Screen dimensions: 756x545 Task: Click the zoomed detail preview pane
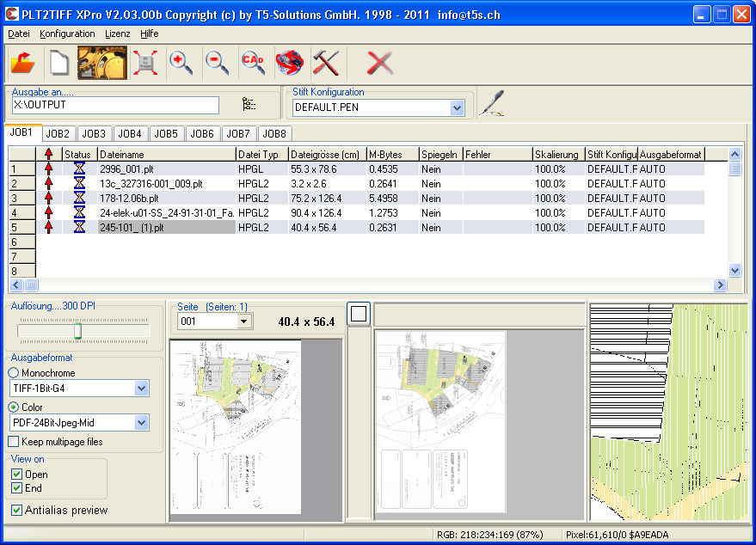669,412
